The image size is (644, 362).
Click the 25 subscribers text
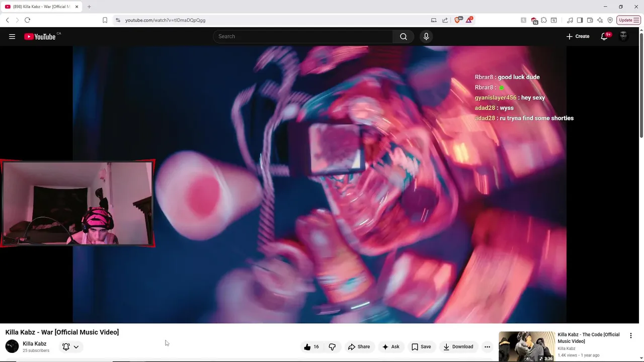click(x=36, y=350)
